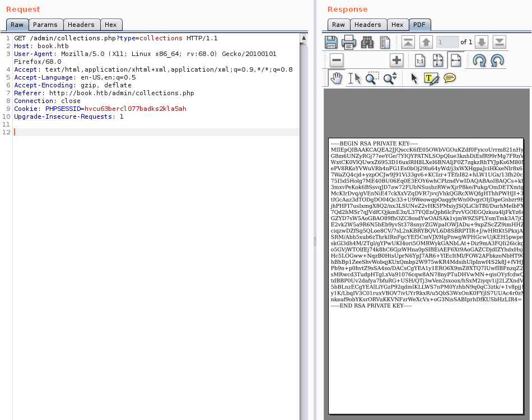This screenshot has width=532, height=420.
Task: Click the request editor scrollbar up arrow
Action: point(304,38)
